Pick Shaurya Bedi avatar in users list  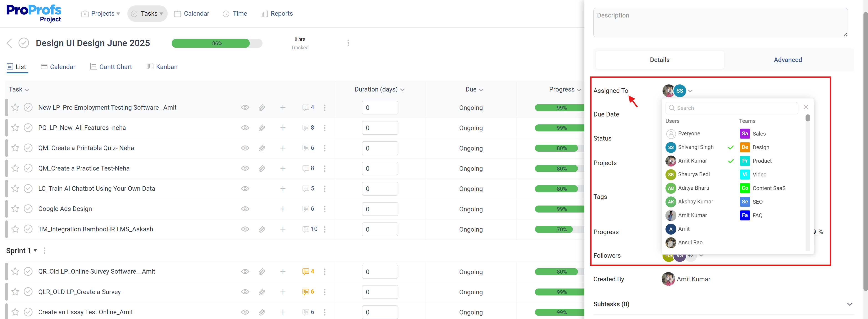click(x=670, y=174)
